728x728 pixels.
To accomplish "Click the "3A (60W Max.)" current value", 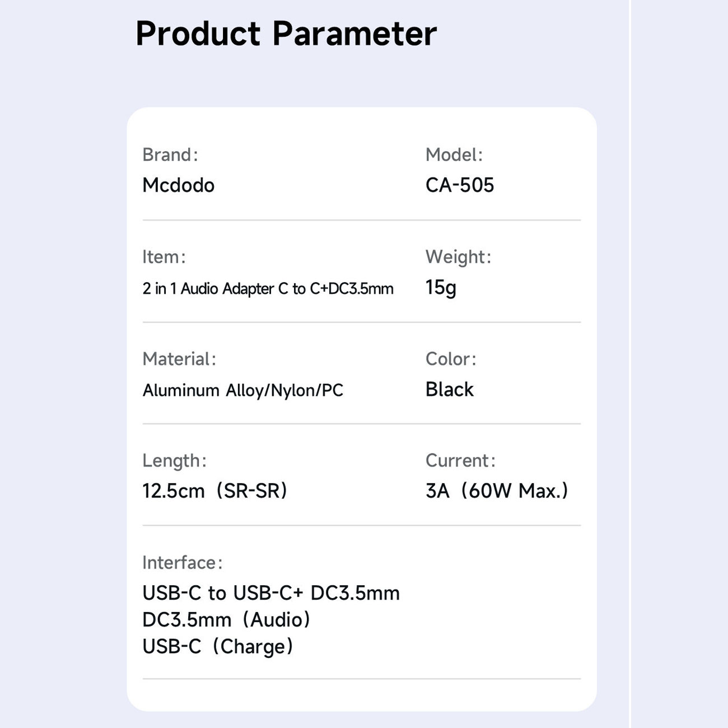I will point(497,491).
